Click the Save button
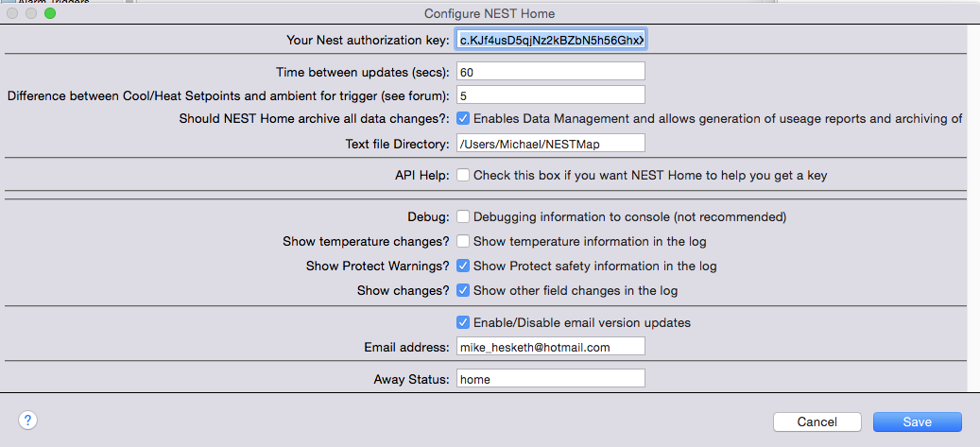 click(917, 422)
